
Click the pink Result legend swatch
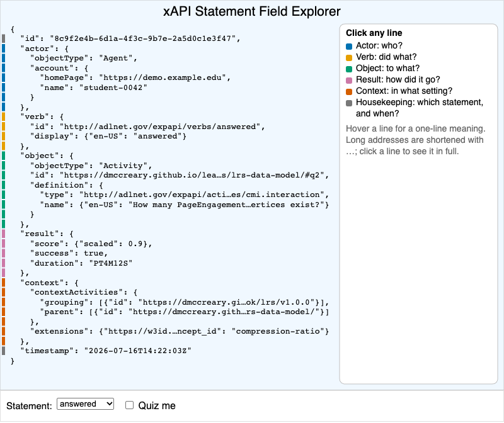click(349, 81)
